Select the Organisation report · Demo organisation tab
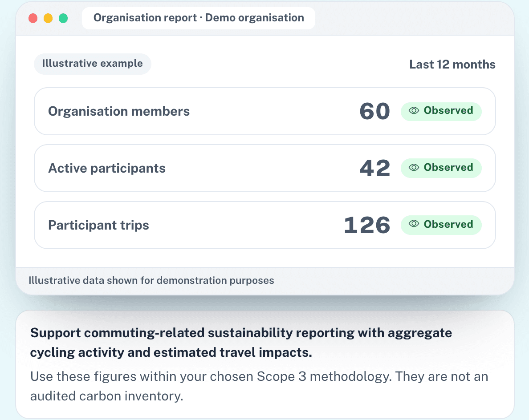 [x=199, y=18]
